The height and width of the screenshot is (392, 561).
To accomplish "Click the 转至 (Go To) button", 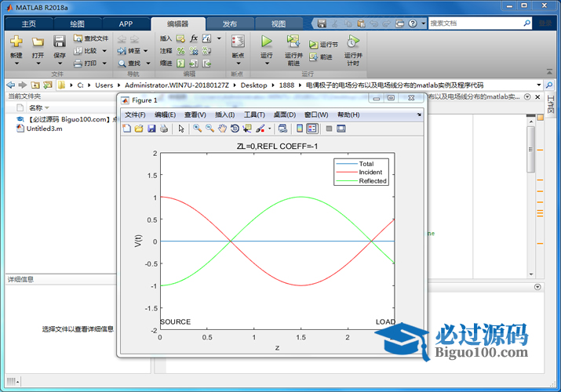I will point(132,51).
